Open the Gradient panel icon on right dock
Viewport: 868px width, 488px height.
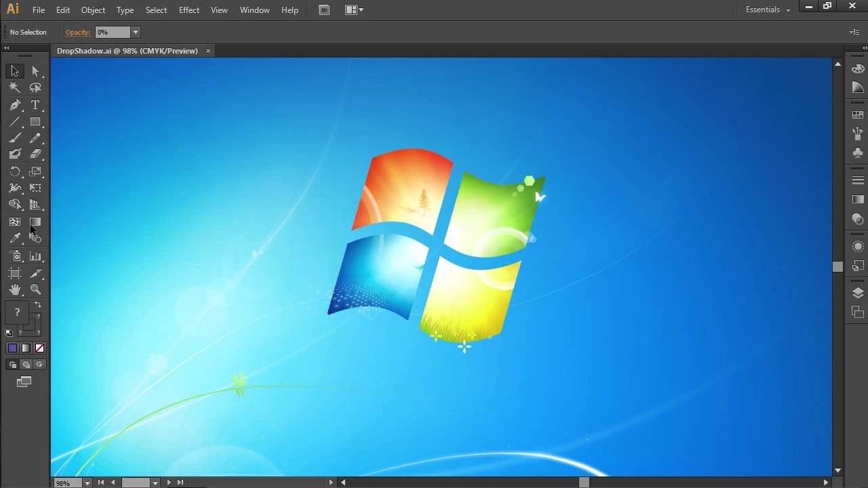pyautogui.click(x=858, y=199)
